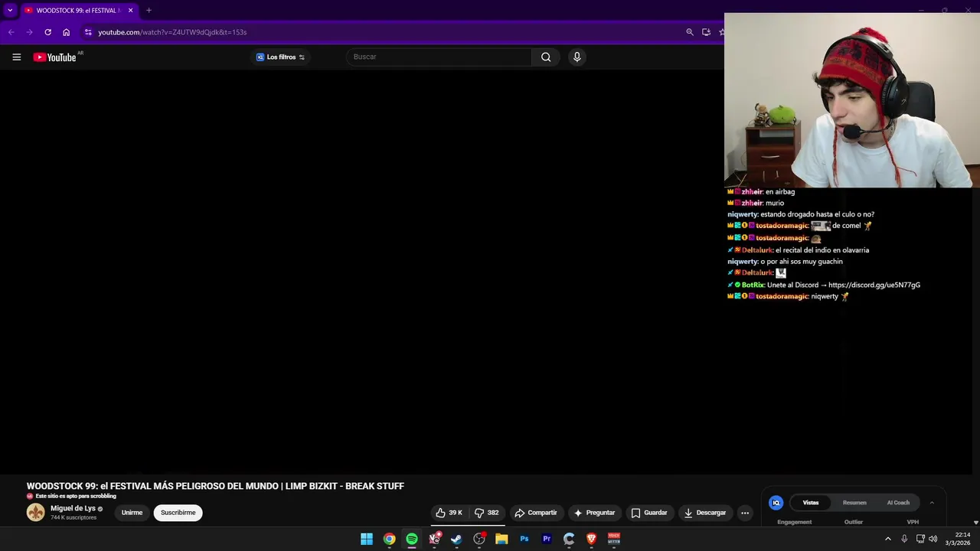Select the Vistas tab

pyautogui.click(x=811, y=503)
